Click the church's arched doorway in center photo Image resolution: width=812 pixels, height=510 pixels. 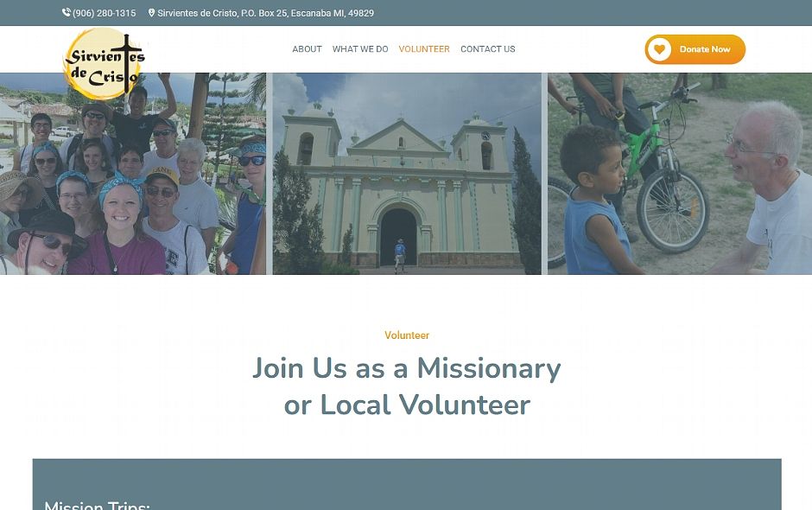(x=398, y=236)
